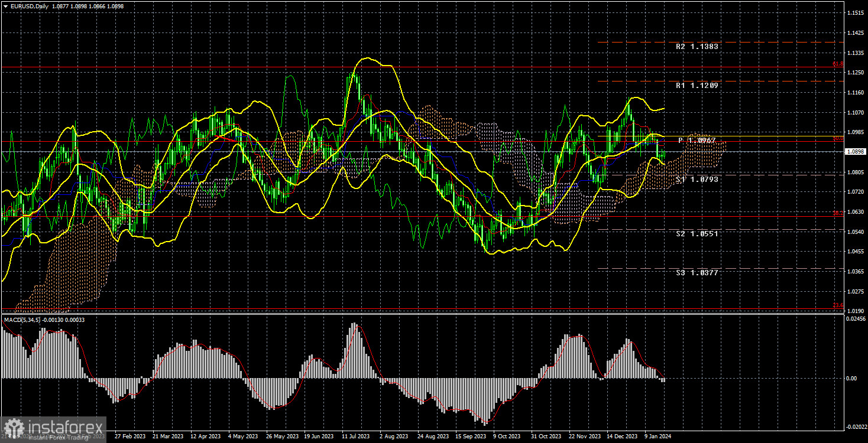Click the 2 Aug 2023 date label
The height and width of the screenshot is (443, 868).
tap(394, 437)
